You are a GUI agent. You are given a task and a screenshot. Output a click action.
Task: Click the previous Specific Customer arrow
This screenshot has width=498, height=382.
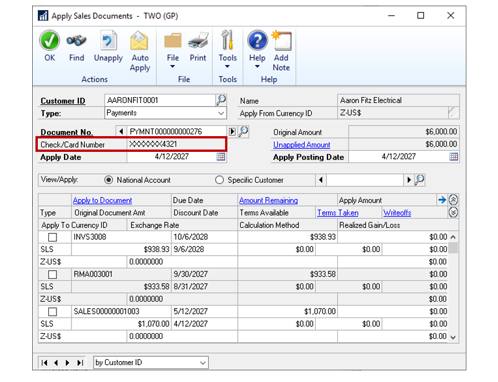[x=321, y=180]
